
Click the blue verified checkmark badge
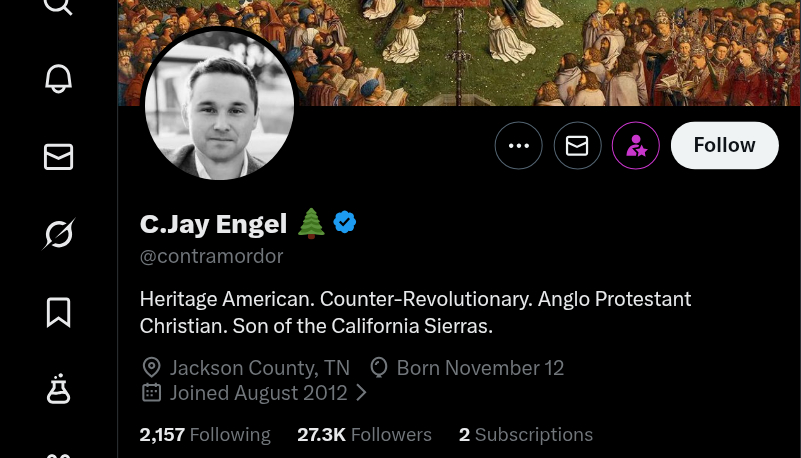point(345,223)
